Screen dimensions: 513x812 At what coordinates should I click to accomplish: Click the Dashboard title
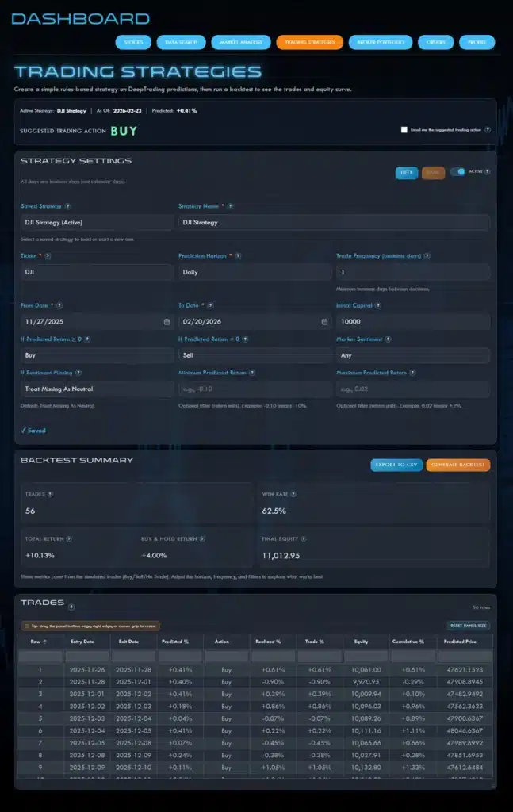(81, 19)
